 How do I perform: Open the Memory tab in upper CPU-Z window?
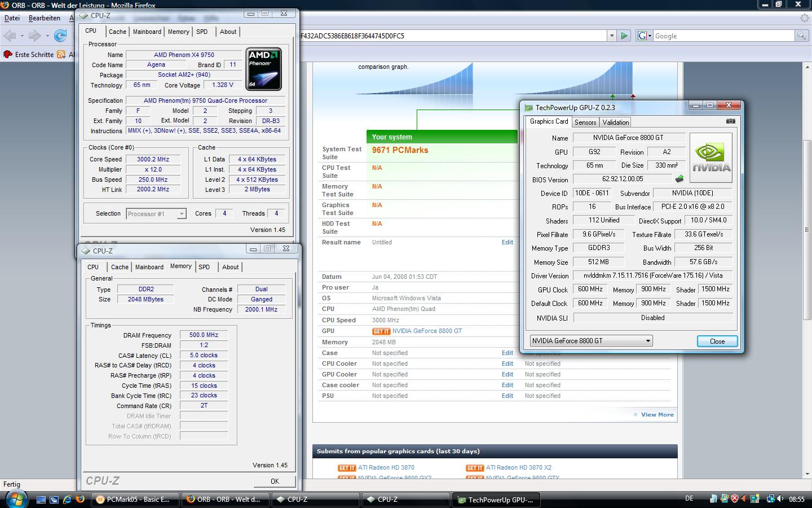(x=178, y=32)
